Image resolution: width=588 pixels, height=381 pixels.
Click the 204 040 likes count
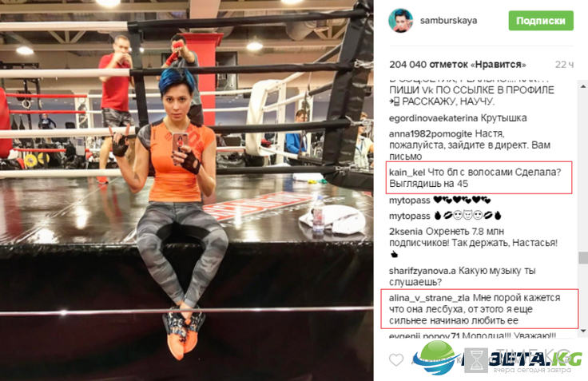point(458,65)
